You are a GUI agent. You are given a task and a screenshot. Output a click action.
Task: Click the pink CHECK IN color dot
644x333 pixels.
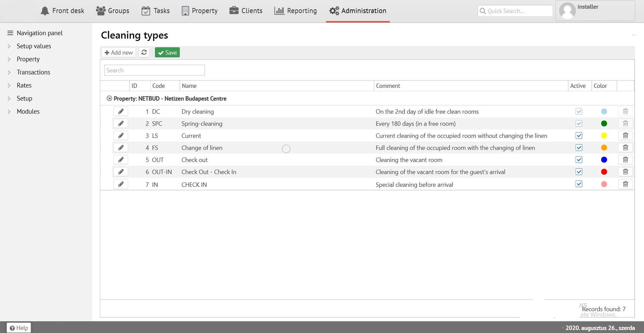(604, 184)
